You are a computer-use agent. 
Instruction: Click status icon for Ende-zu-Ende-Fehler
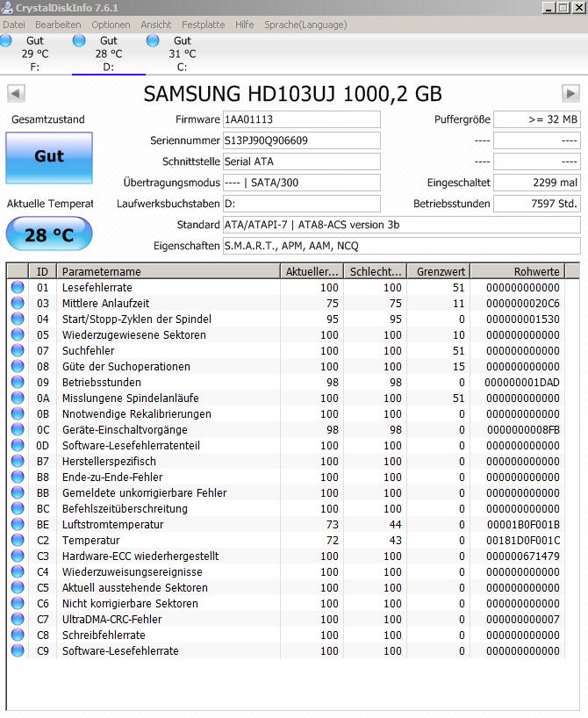click(x=18, y=477)
